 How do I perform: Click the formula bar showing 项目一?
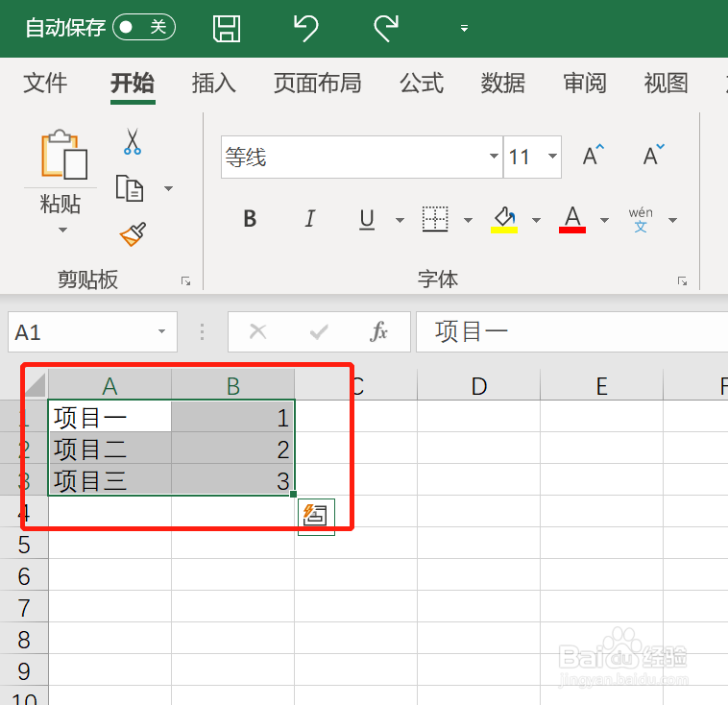572,332
